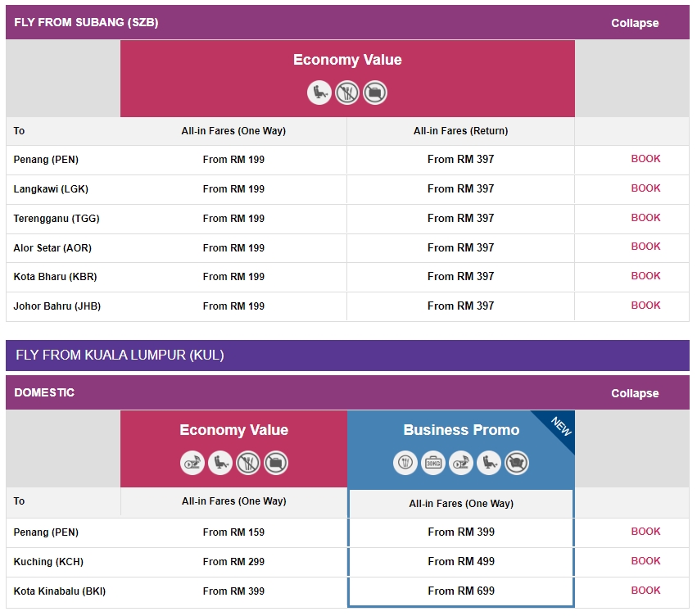697x616 pixels.
Task: Collapse the Domestic fares section
Action: click(x=635, y=393)
